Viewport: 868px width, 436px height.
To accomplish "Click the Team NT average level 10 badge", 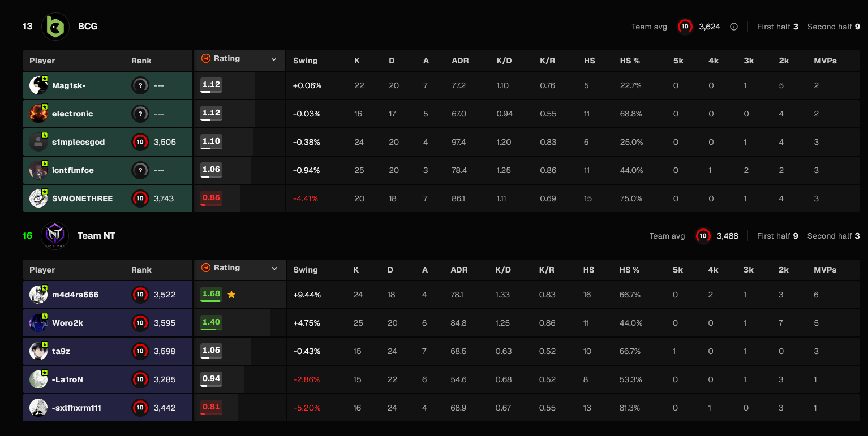I will 703,236.
